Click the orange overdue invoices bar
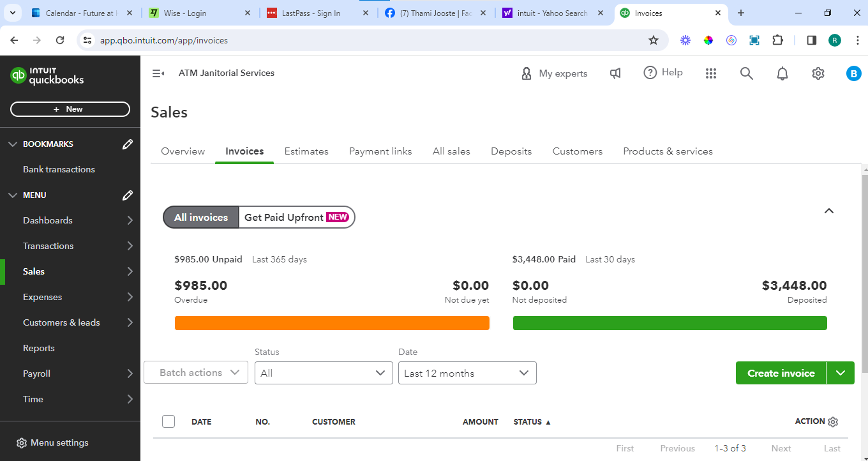This screenshot has width=868, height=461. coord(332,323)
